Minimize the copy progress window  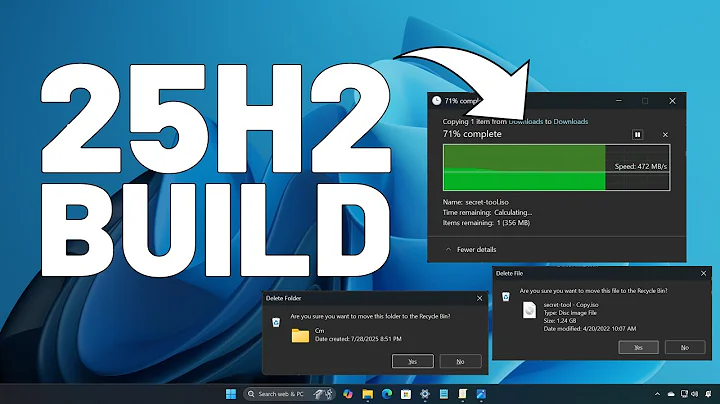click(619, 101)
